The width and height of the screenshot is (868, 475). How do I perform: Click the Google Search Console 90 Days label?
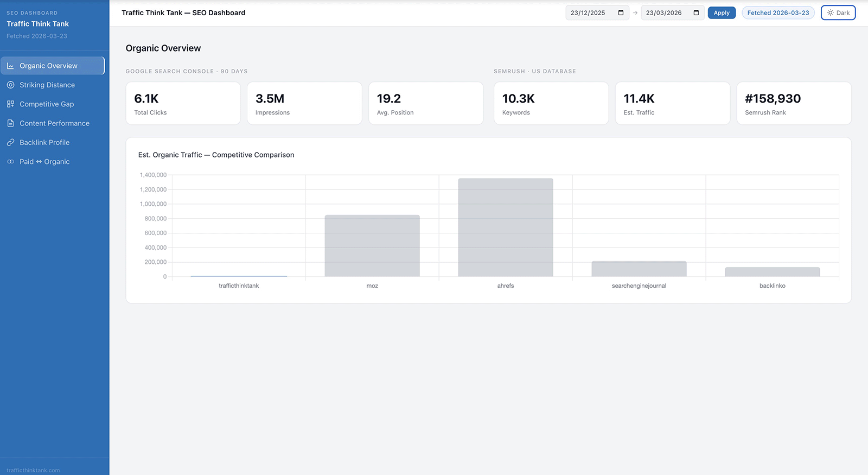point(187,71)
